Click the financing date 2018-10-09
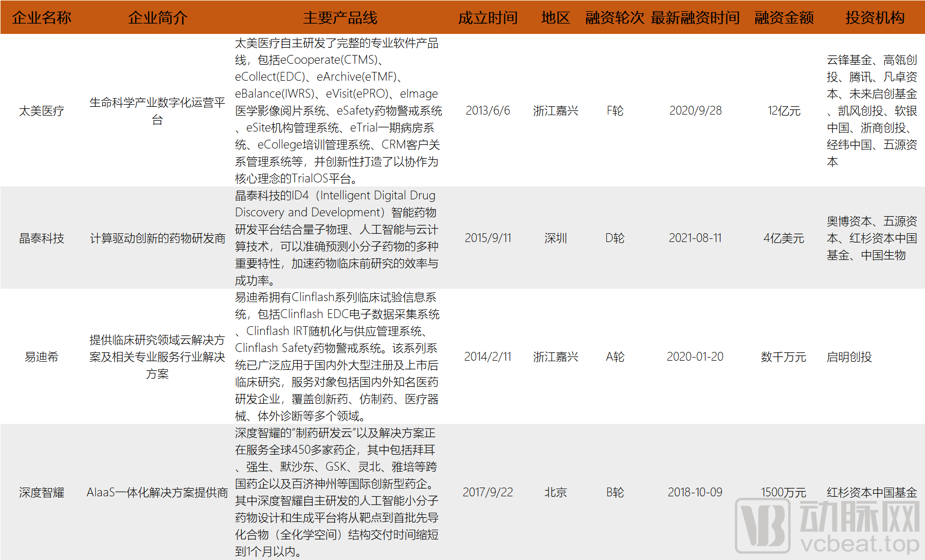Screen dimensions: 925x560 tap(695, 493)
